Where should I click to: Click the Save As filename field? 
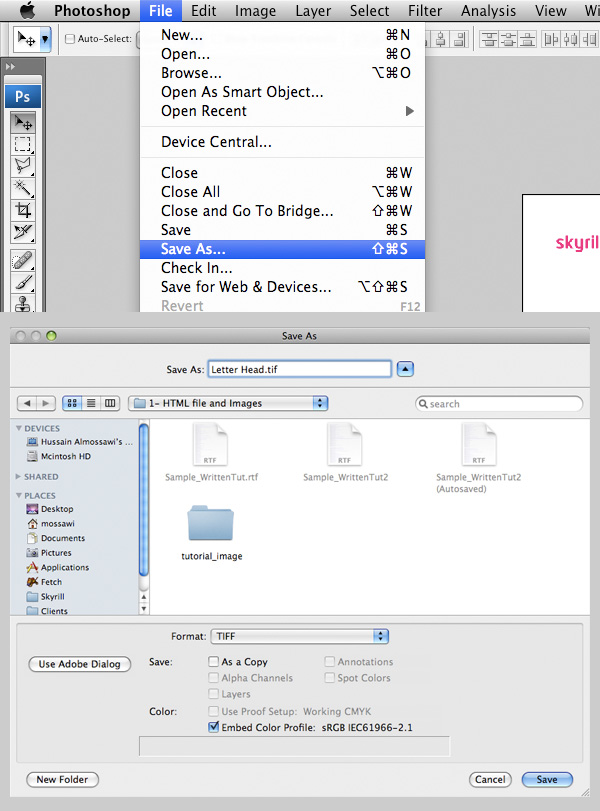pyautogui.click(x=298, y=369)
